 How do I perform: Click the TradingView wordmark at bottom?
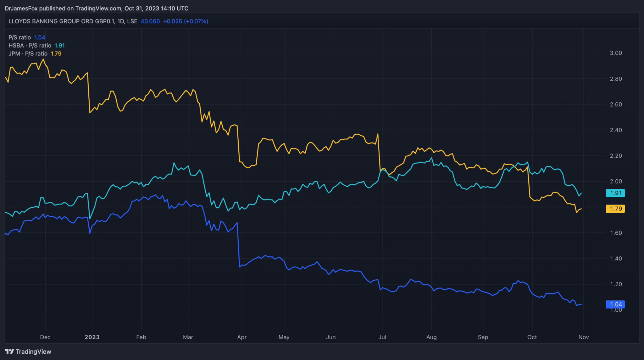[33, 352]
